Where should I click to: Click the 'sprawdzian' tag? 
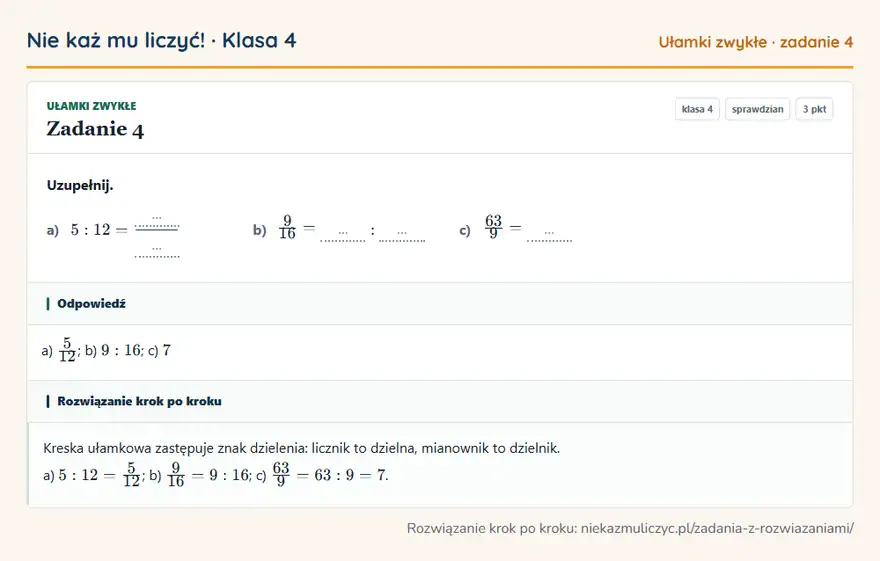[x=758, y=109]
